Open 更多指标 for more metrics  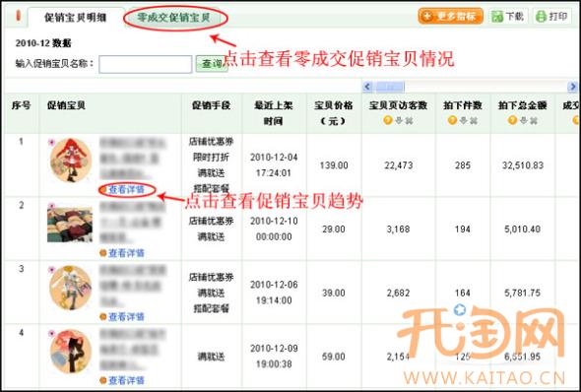click(x=451, y=17)
